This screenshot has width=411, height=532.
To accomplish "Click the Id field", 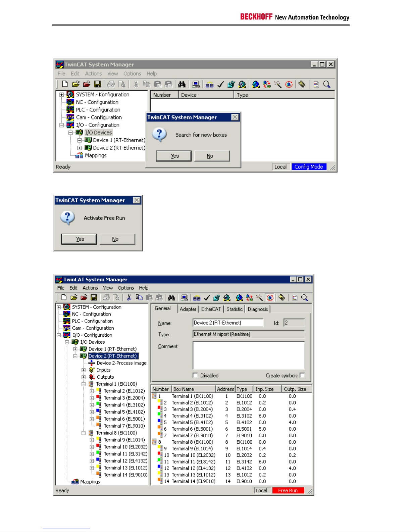I will click(x=294, y=323).
